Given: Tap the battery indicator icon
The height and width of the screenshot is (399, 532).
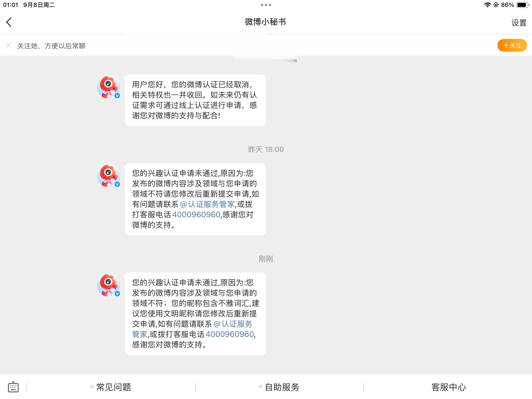Looking at the screenshot, I should 523,5.
